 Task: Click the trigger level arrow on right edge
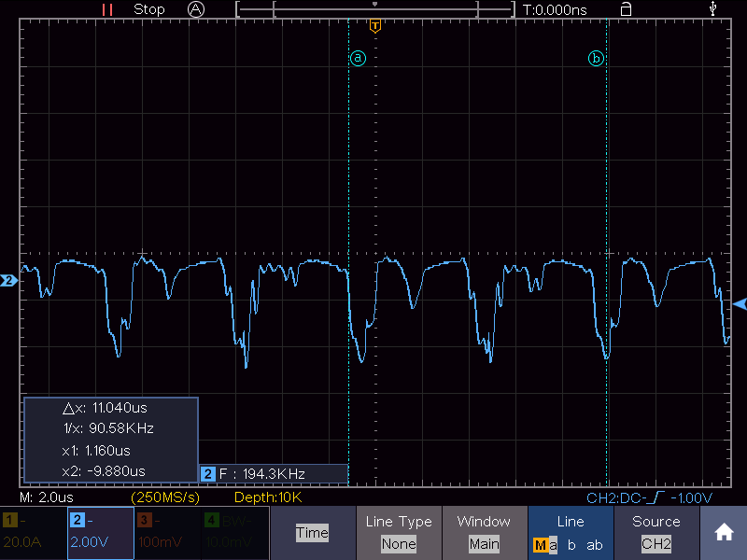point(740,304)
